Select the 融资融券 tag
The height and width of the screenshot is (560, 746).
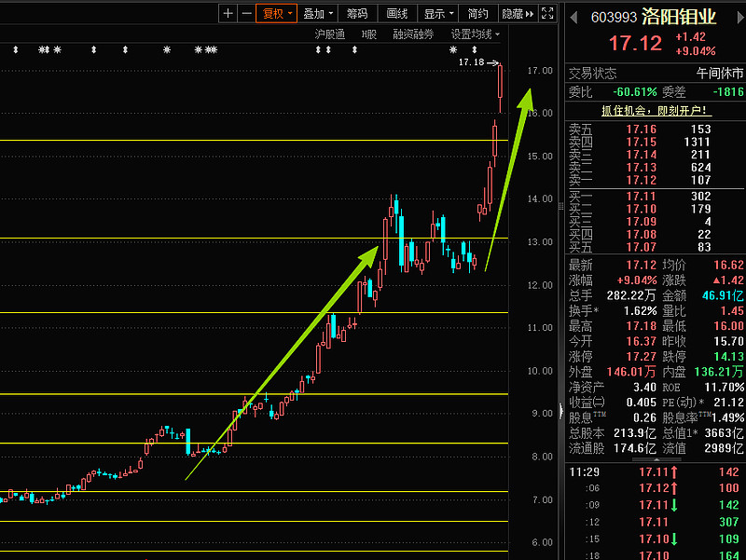(x=413, y=34)
